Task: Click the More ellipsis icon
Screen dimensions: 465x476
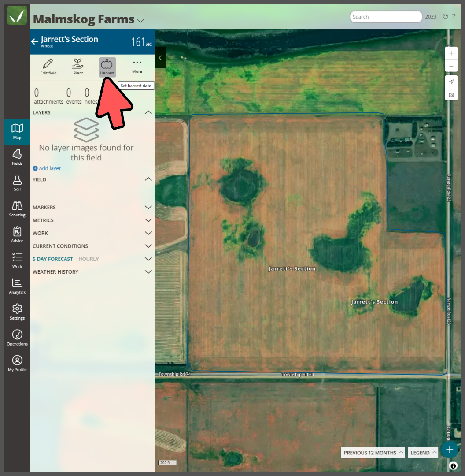Action: click(137, 64)
